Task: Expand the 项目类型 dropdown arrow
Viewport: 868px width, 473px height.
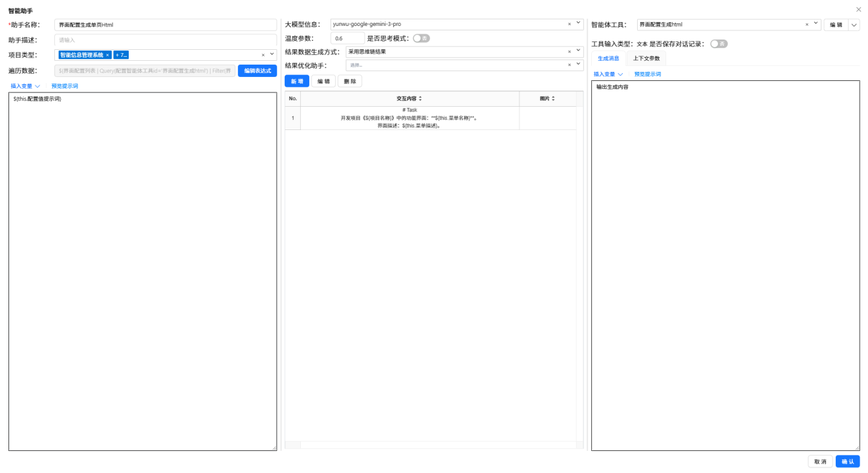Action: (272, 54)
